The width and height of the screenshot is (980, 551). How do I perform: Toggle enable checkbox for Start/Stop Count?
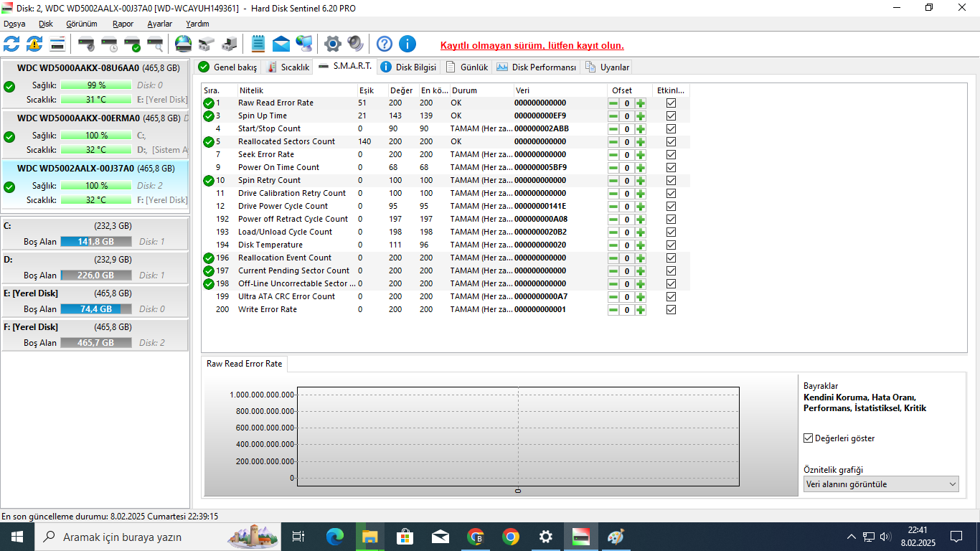tap(671, 129)
